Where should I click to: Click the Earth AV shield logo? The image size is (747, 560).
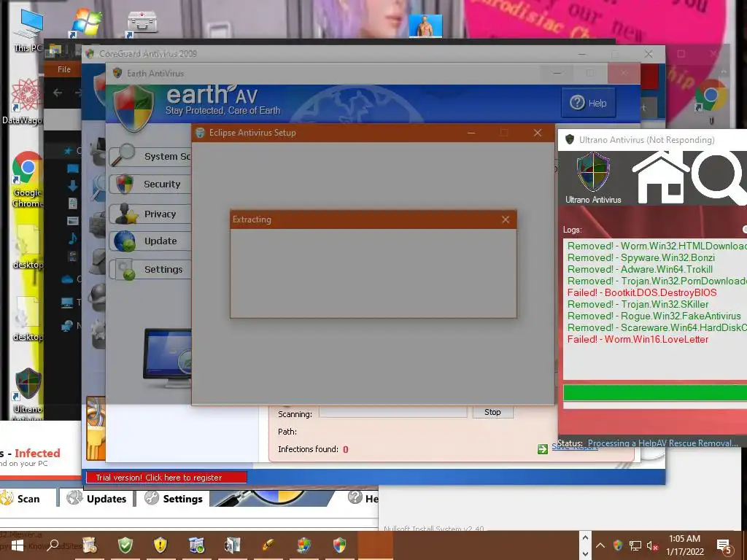[134, 108]
